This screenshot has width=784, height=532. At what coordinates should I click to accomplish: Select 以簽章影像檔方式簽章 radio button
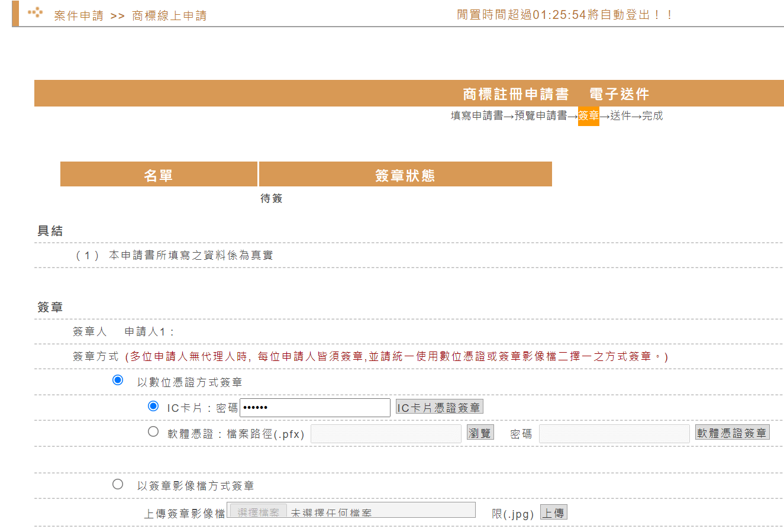118,484
